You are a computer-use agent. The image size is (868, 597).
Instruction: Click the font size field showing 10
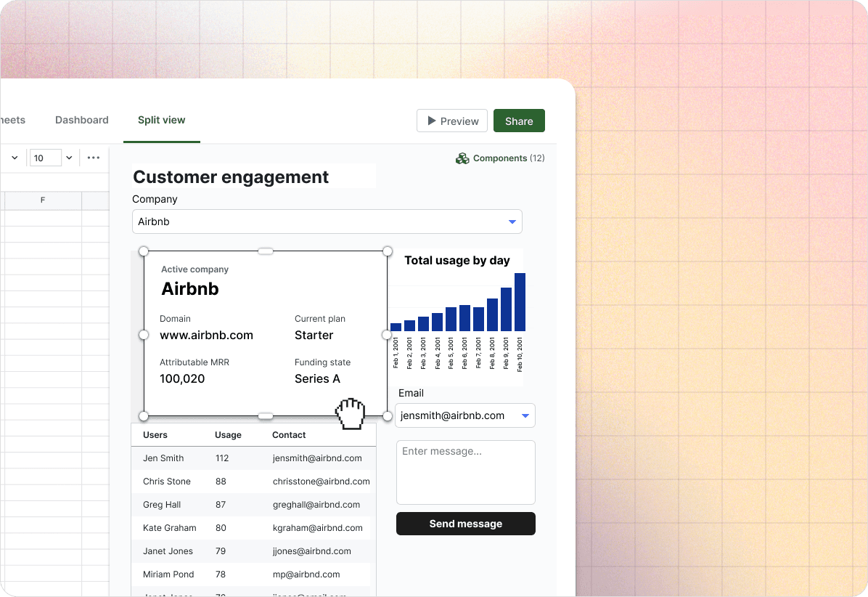(x=46, y=158)
